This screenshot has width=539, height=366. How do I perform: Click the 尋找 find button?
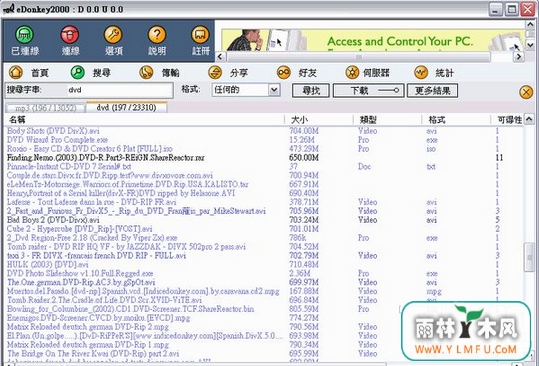(311, 91)
